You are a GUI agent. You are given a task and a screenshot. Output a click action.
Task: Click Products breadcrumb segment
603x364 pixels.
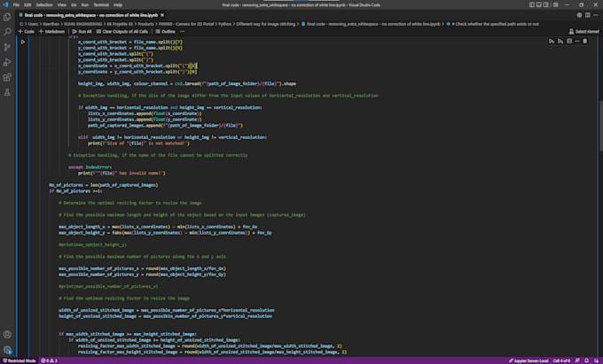click(145, 24)
